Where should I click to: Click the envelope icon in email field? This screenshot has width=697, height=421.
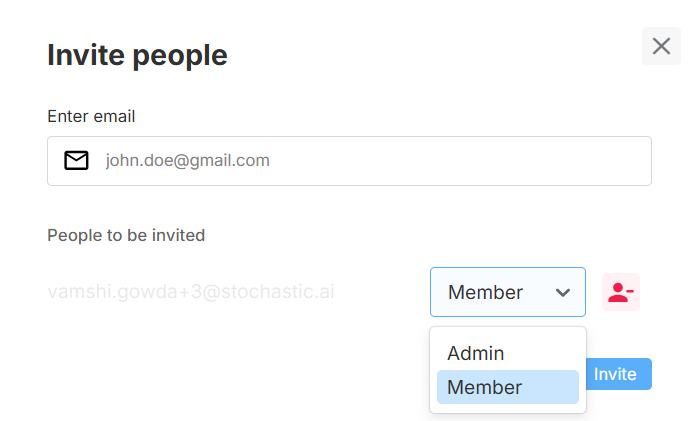point(76,160)
